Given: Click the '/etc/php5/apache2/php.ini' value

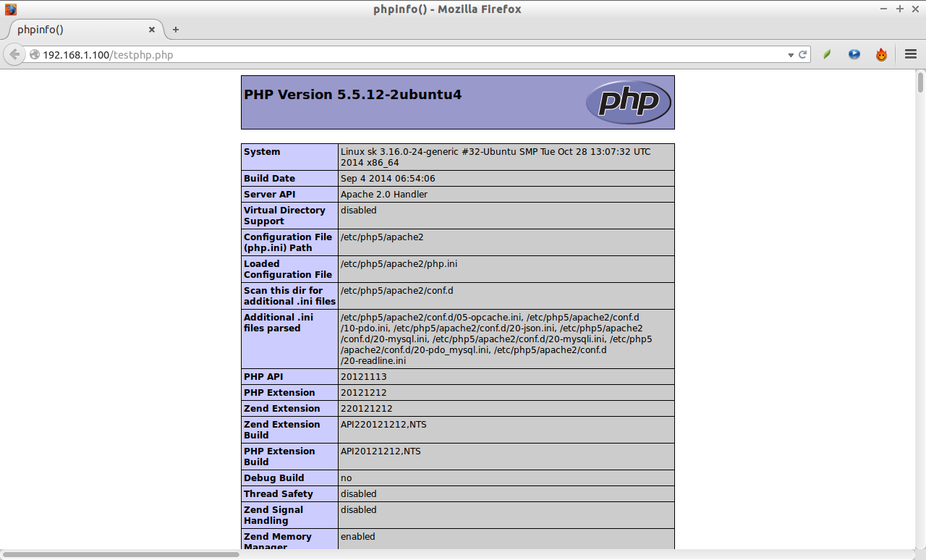Looking at the screenshot, I should pyautogui.click(x=399, y=264).
